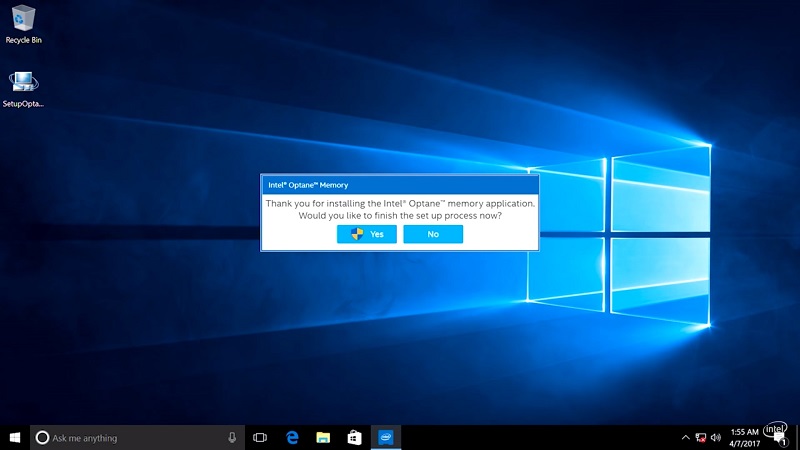Click the Cortana microphone icon

coord(232,438)
